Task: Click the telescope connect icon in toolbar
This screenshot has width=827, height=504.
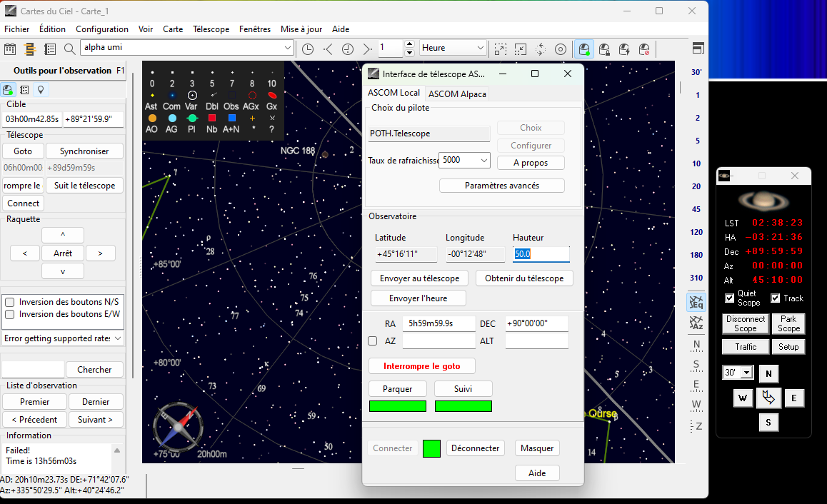Action: (584, 49)
